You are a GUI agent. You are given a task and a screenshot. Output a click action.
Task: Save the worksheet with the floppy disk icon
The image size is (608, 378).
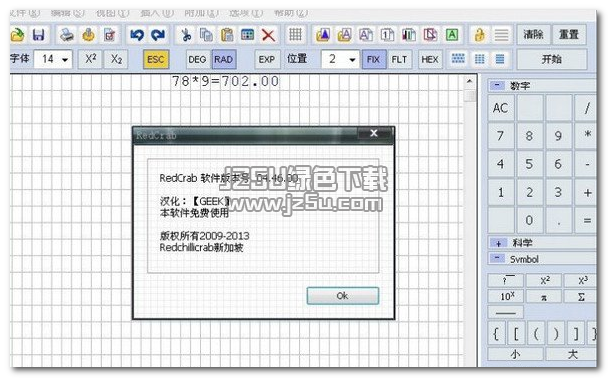pyautogui.click(x=38, y=35)
